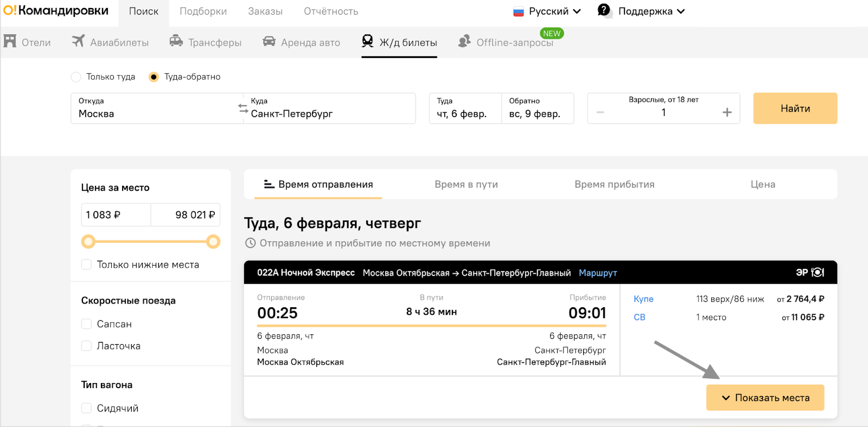Click the arrival time 09:01
Viewport: 868px width, 427px height.
[x=587, y=313]
